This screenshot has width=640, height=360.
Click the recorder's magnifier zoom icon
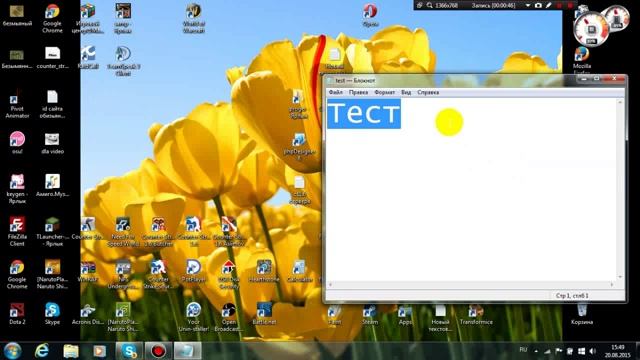click(429, 5)
